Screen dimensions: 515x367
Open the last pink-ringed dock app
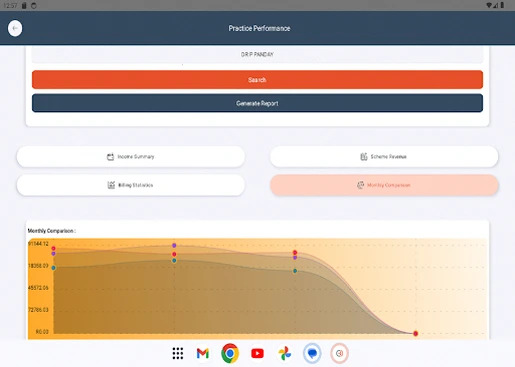(x=339, y=353)
